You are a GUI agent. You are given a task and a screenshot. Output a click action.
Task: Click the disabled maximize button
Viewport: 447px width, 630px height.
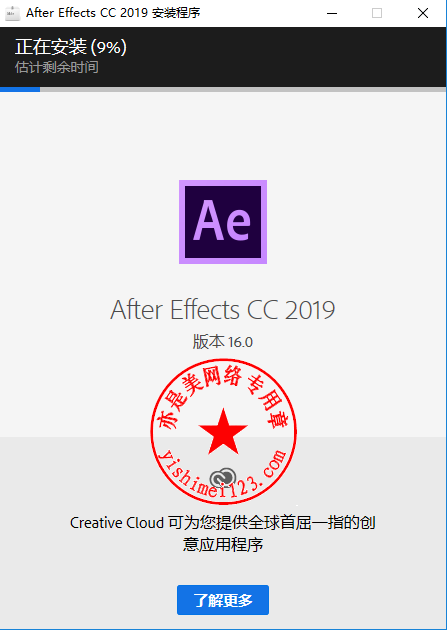377,14
